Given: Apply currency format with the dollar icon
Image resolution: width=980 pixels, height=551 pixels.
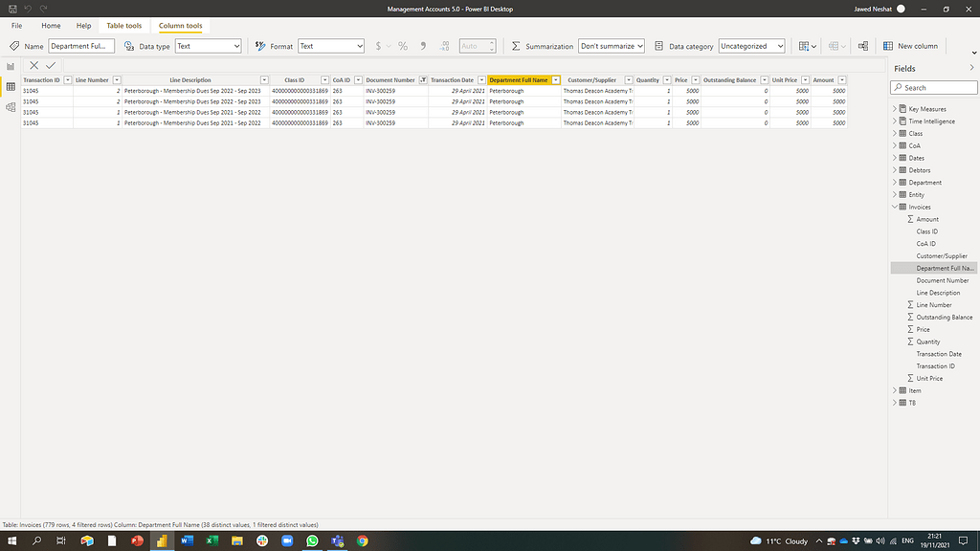Looking at the screenshot, I should pyautogui.click(x=380, y=45).
